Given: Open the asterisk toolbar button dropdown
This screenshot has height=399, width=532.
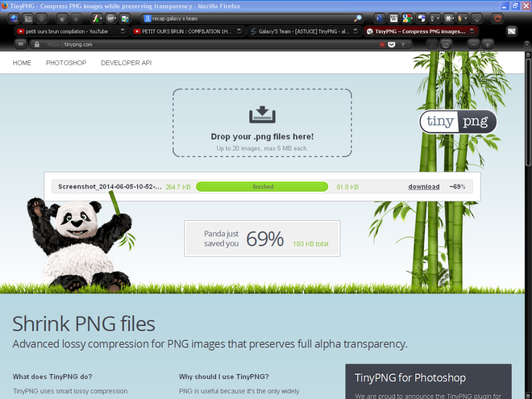Looking at the screenshot, I should pyautogui.click(x=449, y=19).
